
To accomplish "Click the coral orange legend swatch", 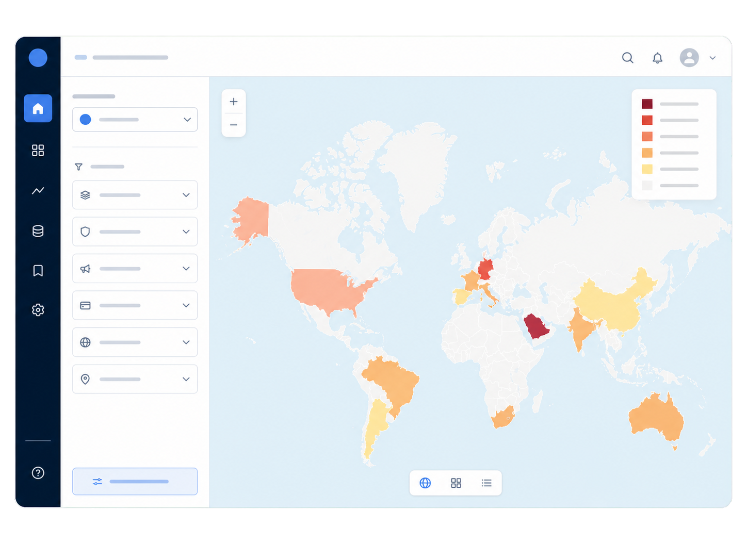I will pyautogui.click(x=647, y=137).
